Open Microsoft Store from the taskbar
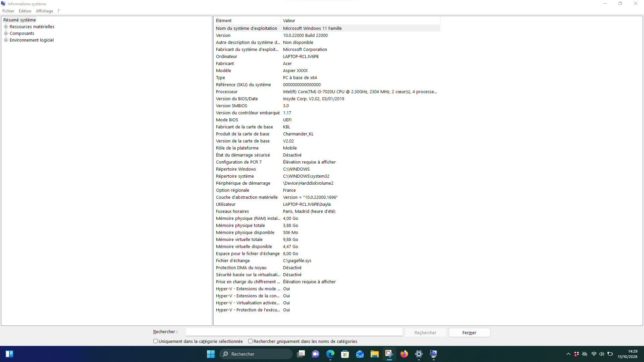Viewport: 644px width, 362px height. click(x=345, y=354)
